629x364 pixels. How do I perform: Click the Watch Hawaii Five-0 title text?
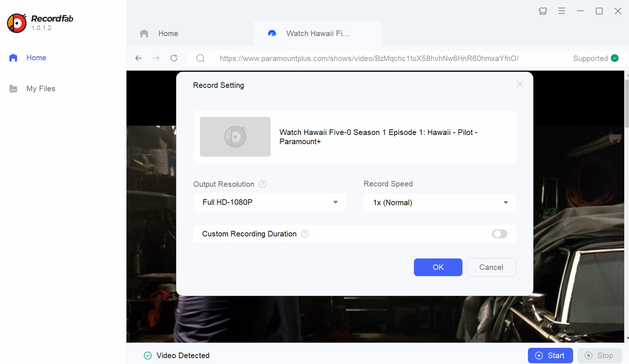[378, 137]
